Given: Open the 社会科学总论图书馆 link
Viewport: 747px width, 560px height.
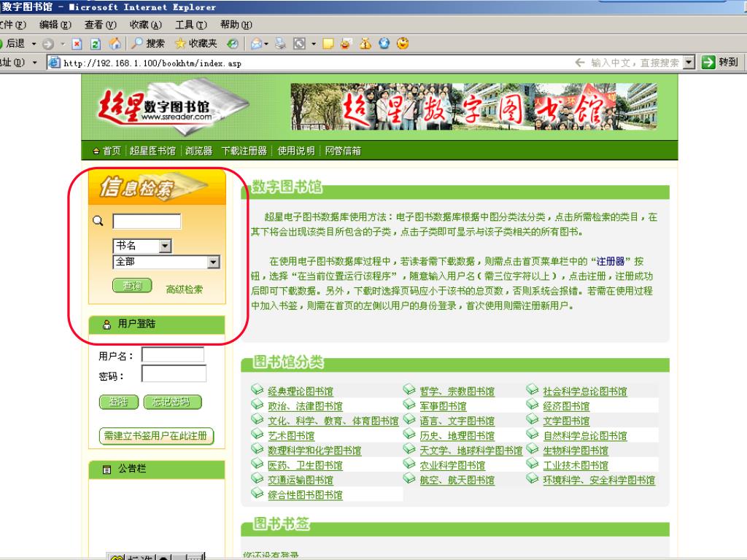Looking at the screenshot, I should [584, 392].
